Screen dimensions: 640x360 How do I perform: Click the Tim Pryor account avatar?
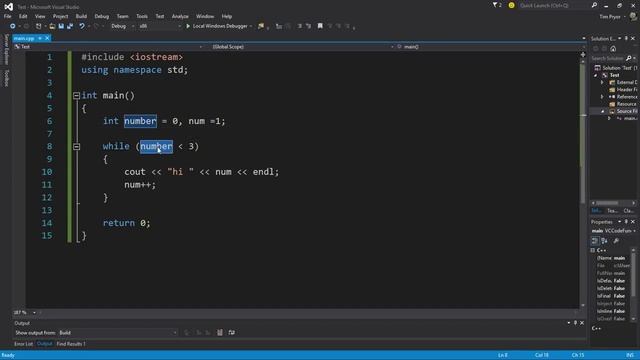click(x=633, y=16)
